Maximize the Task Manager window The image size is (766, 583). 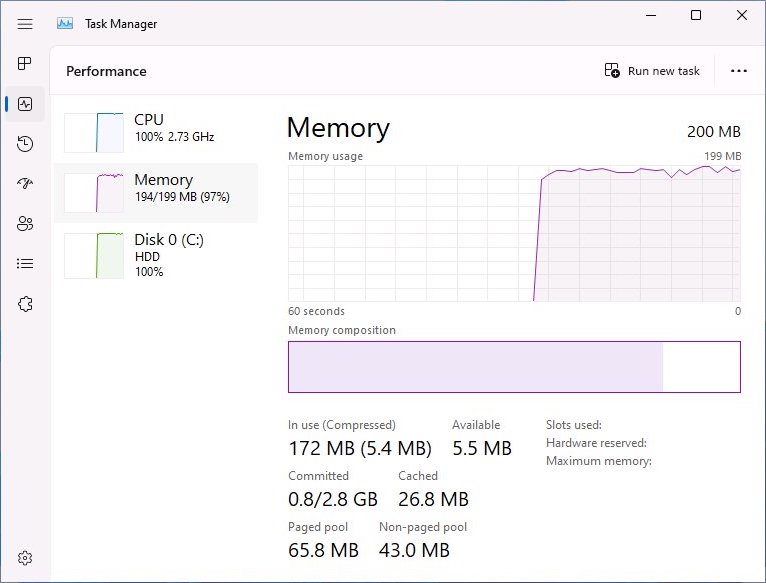click(x=696, y=15)
